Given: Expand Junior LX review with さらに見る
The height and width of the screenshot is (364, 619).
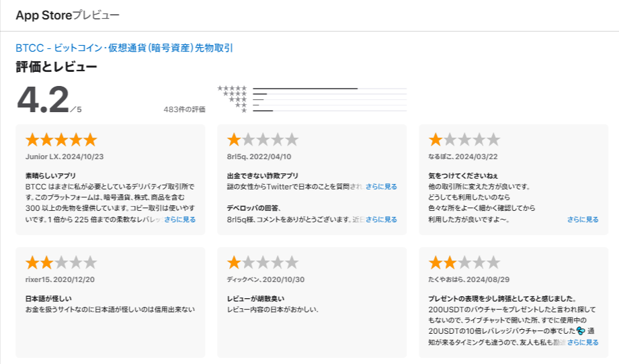Looking at the screenshot, I should click(x=180, y=219).
